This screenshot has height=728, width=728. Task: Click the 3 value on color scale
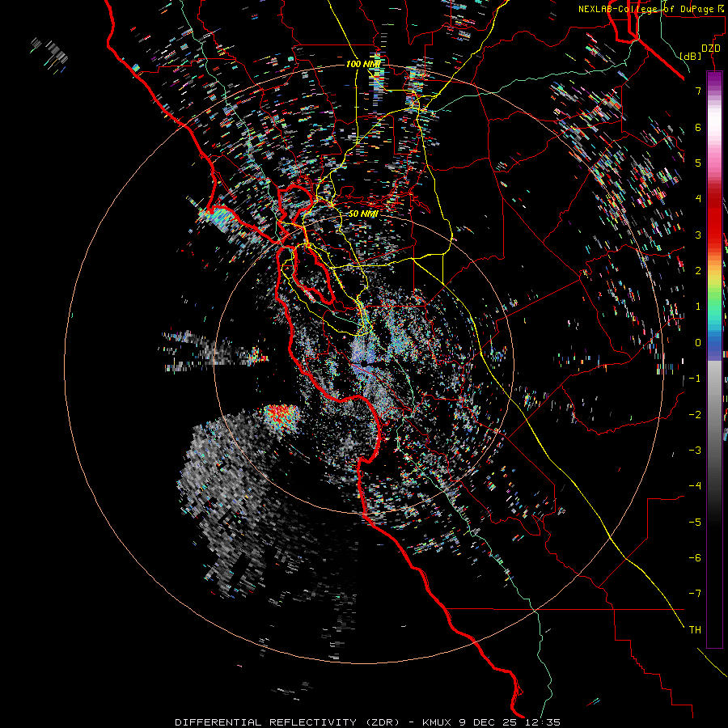click(x=698, y=235)
